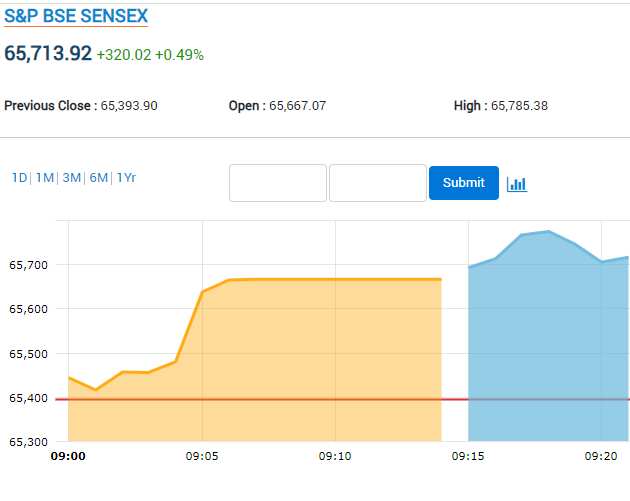Click the red previous close line
Viewport: 630px width, 501px height.
coord(342,399)
